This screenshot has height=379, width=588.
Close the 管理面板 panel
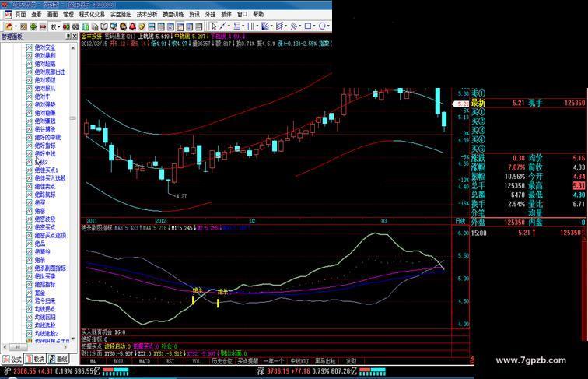coord(75,37)
